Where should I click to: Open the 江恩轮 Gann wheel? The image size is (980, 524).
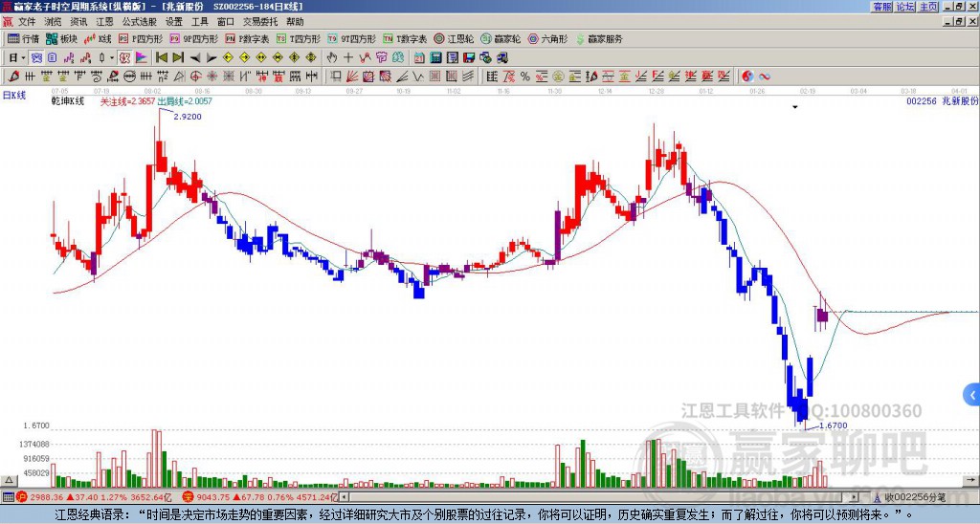pyautogui.click(x=454, y=38)
